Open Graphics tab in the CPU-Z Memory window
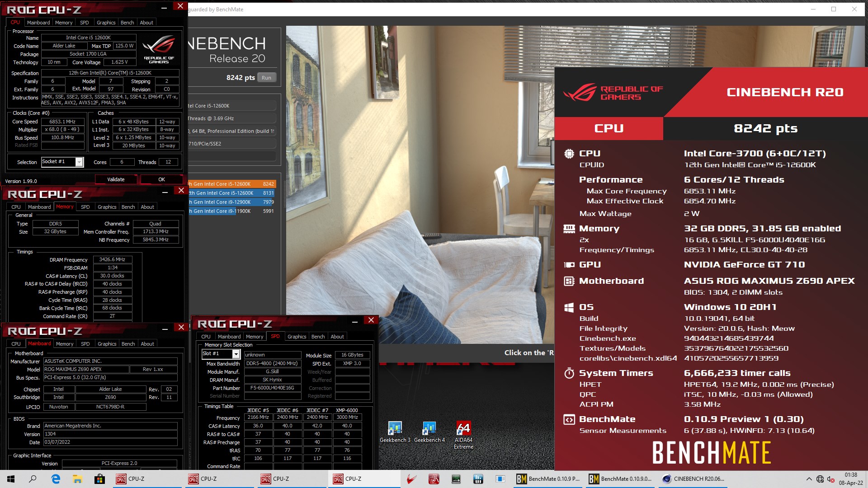This screenshot has width=868, height=488. point(107,207)
